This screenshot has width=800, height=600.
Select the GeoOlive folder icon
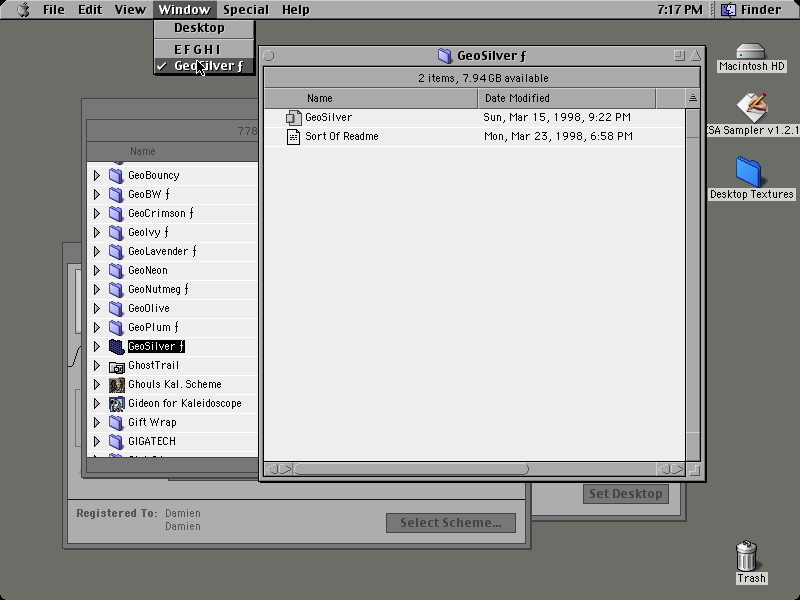click(x=116, y=308)
